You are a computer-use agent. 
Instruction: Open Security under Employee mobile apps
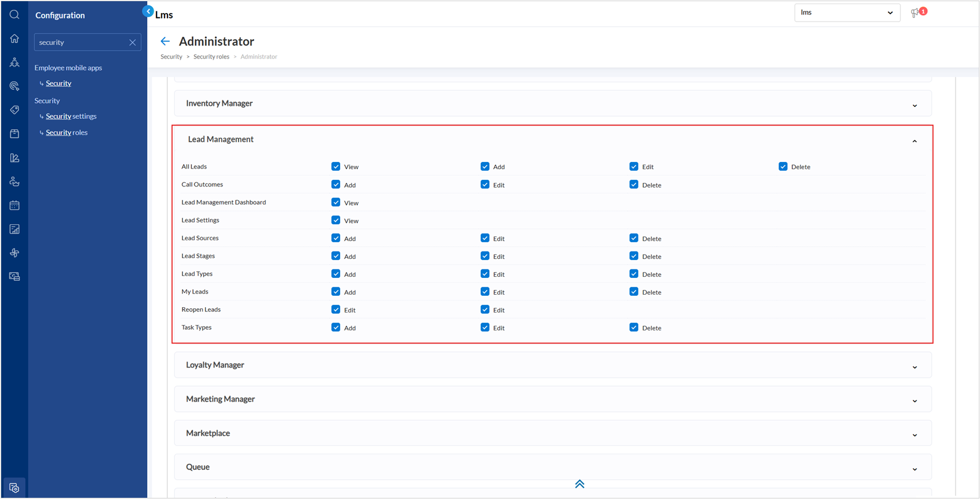59,84
